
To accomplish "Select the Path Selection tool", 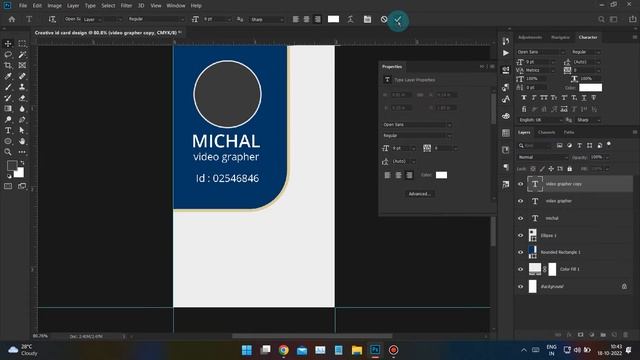I will point(22,130).
